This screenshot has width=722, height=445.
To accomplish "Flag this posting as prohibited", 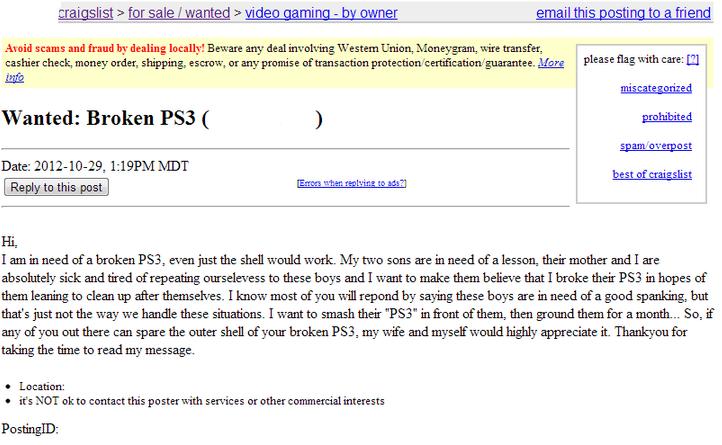I will pyautogui.click(x=669, y=118).
